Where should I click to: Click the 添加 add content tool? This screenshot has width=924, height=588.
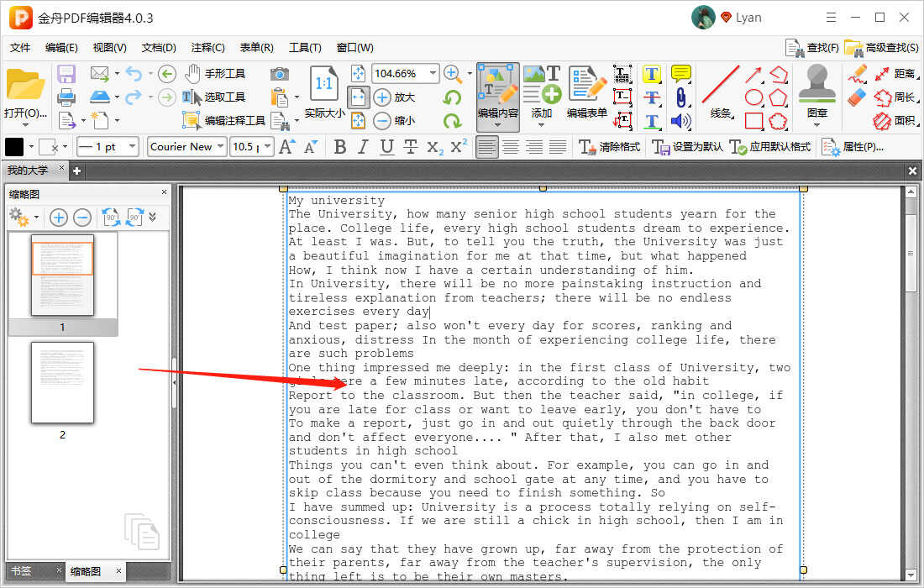click(x=542, y=94)
